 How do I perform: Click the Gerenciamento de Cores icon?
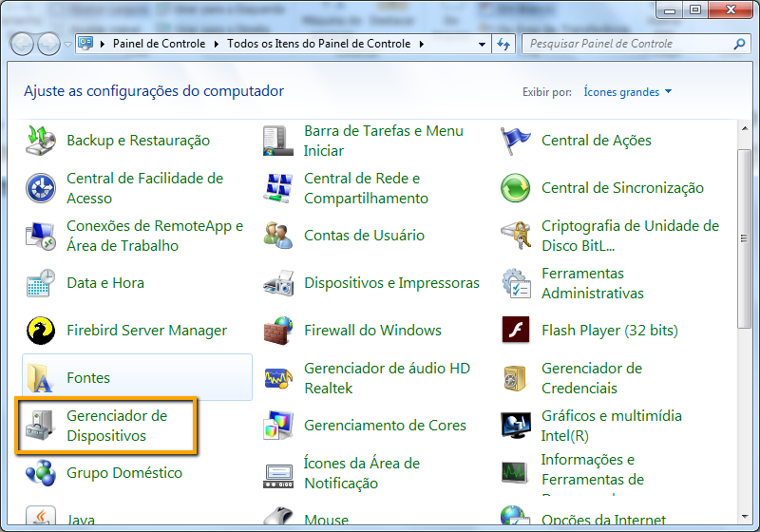pos(277,426)
